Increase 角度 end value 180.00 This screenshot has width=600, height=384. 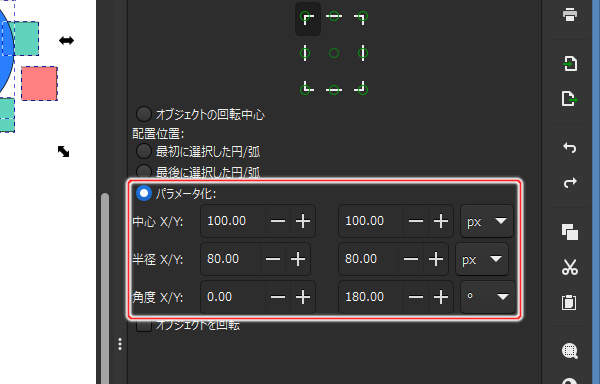pos(440,297)
